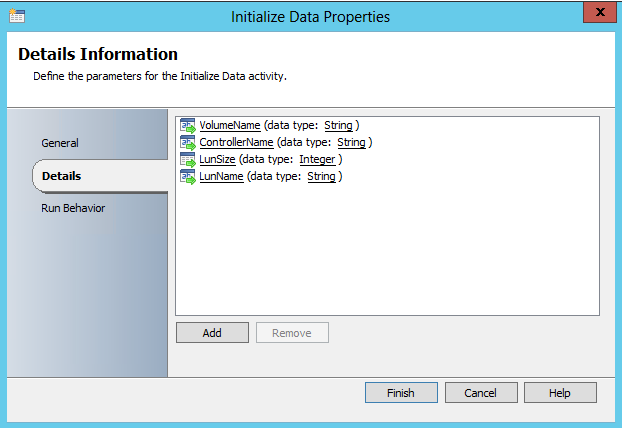Click the ControllerName parameter icon
The height and width of the screenshot is (428, 623).
click(x=187, y=142)
